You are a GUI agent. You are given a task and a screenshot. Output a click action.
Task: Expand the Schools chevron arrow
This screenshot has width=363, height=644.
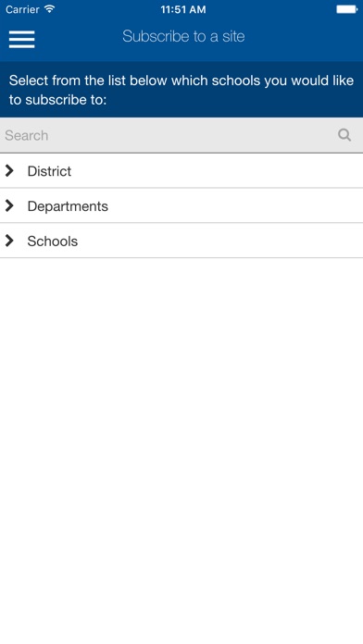[x=9, y=241]
